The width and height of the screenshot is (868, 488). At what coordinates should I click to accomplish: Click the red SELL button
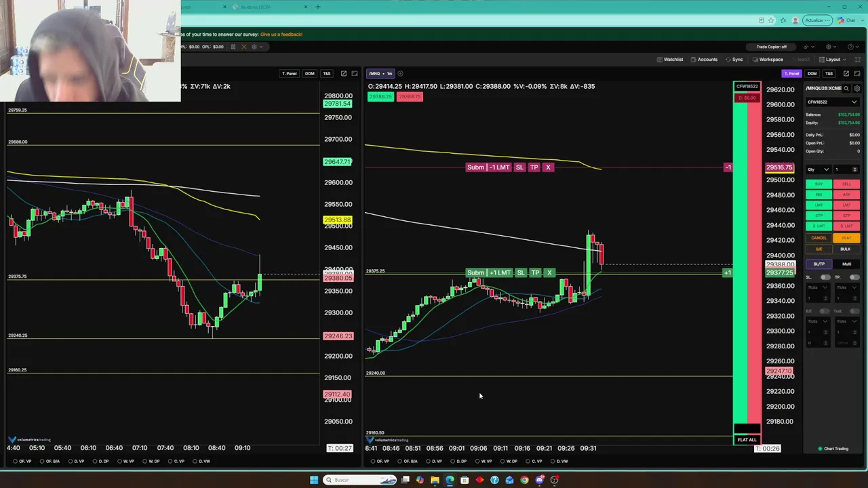(x=846, y=184)
